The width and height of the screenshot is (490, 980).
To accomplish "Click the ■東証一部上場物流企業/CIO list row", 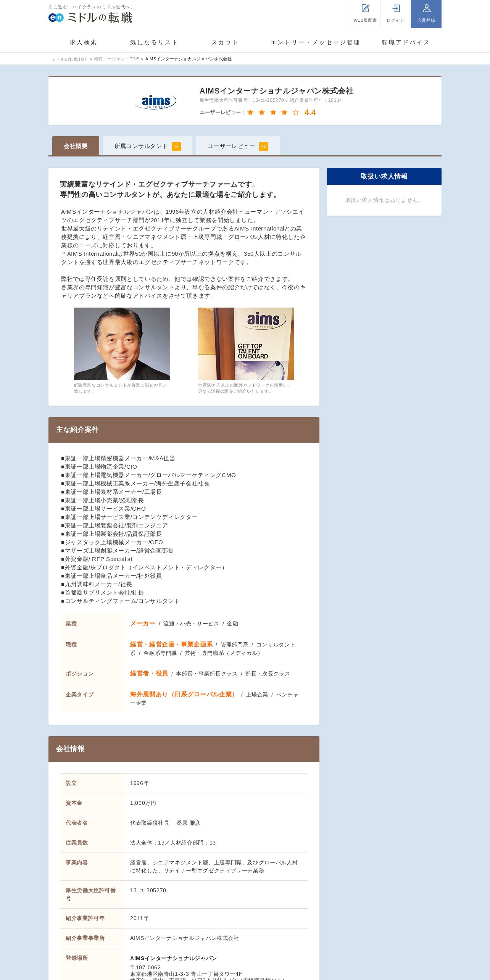I will coord(99,467).
